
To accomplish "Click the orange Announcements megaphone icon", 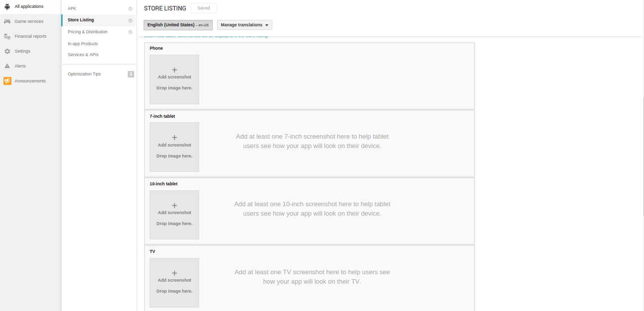I will coord(7,81).
